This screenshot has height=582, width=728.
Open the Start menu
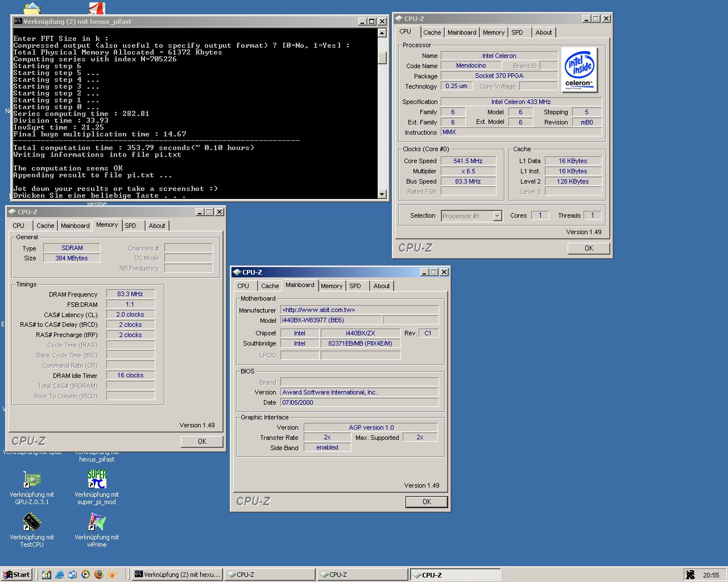coord(16,575)
